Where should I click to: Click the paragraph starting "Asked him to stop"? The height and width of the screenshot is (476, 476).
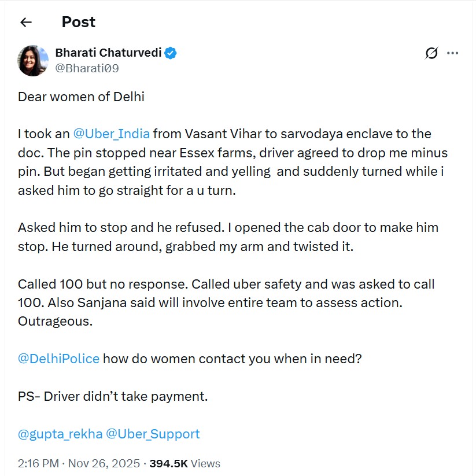click(x=228, y=237)
